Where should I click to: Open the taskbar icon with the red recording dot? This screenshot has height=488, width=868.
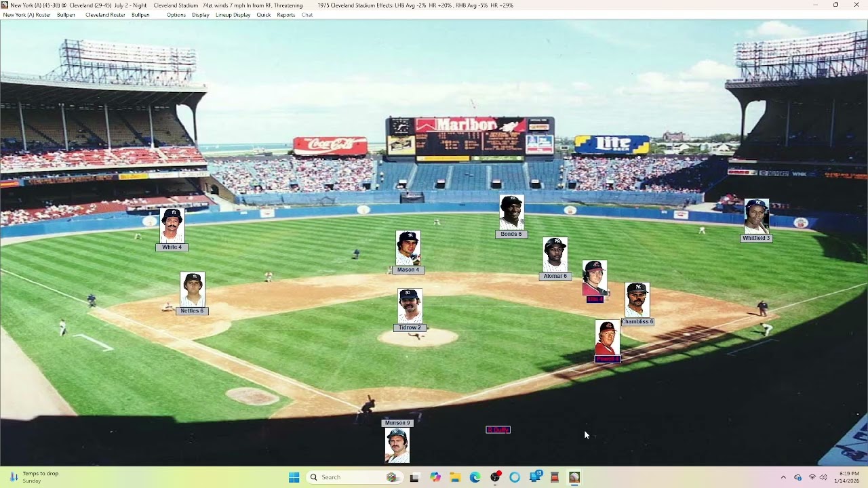pyautogui.click(x=495, y=477)
